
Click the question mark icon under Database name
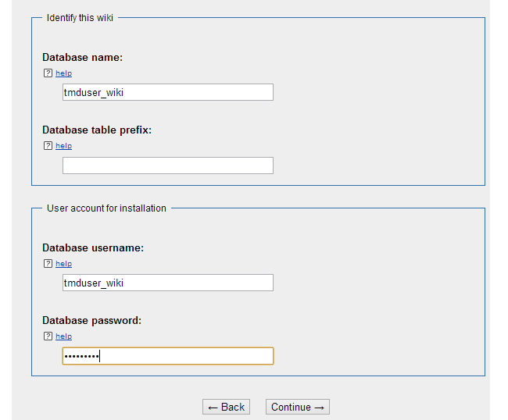(48, 73)
